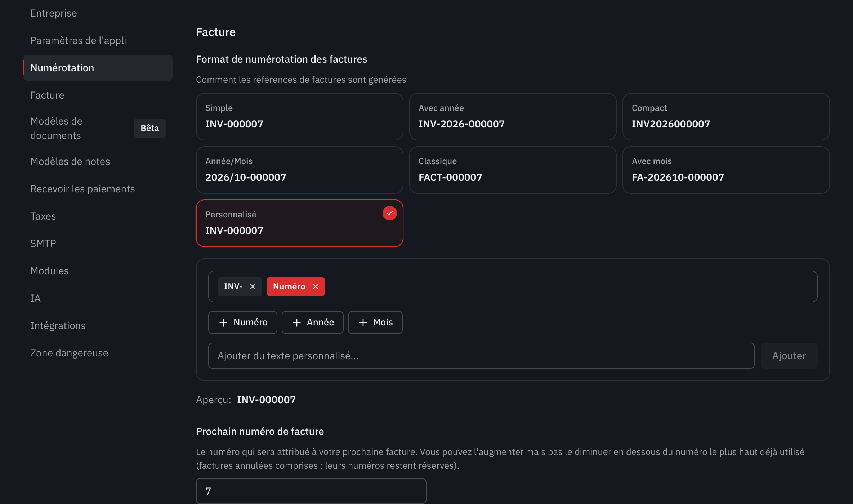The image size is (853, 504).
Task: Select the Simple INV-000007 format card
Action: tap(300, 117)
